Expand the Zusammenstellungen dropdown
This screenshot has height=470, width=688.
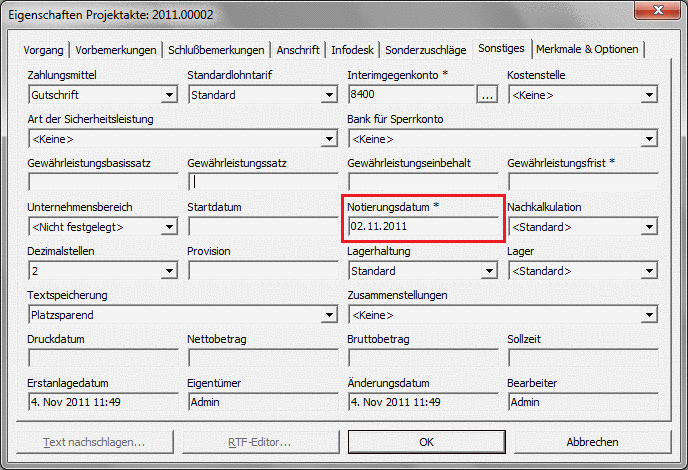(649, 315)
